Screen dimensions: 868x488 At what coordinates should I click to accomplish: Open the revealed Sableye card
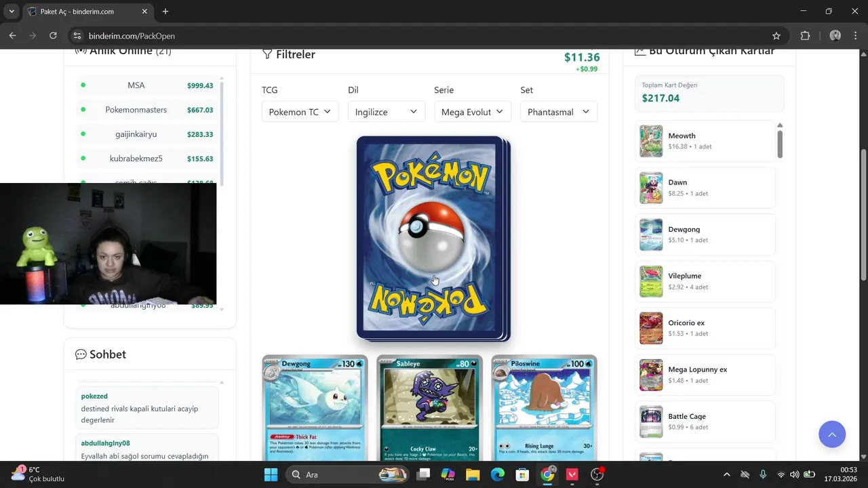(429, 407)
